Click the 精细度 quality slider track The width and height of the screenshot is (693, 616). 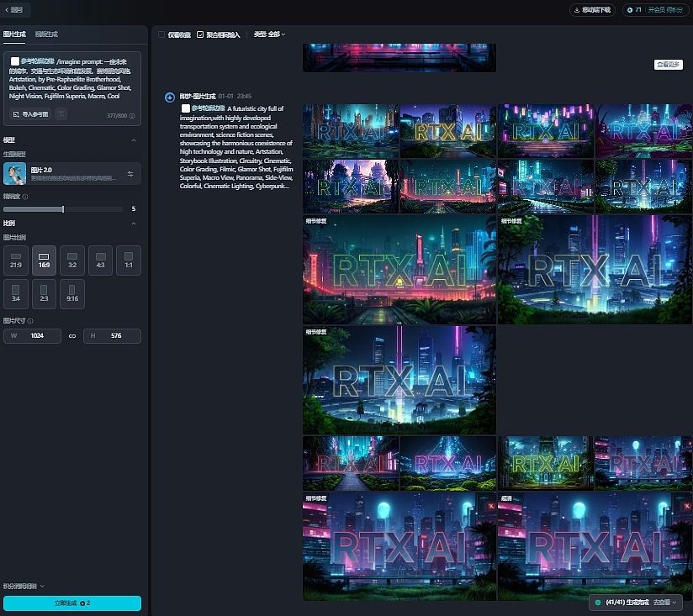63,209
